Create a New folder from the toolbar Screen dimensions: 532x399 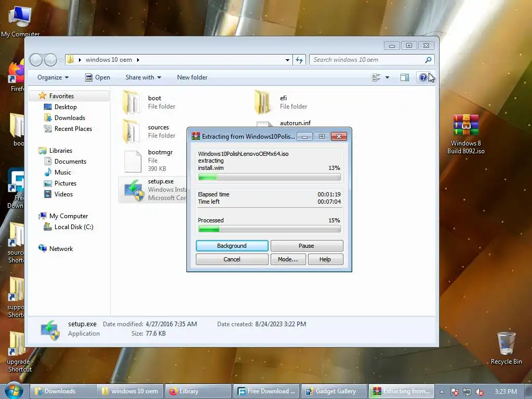point(192,77)
